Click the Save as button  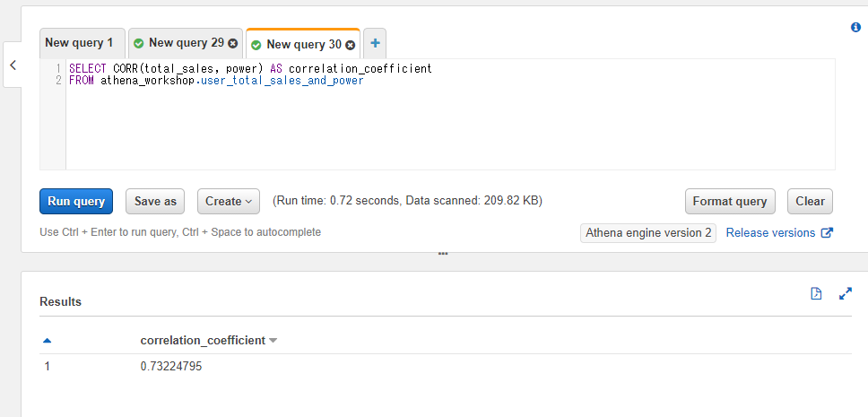pos(155,201)
